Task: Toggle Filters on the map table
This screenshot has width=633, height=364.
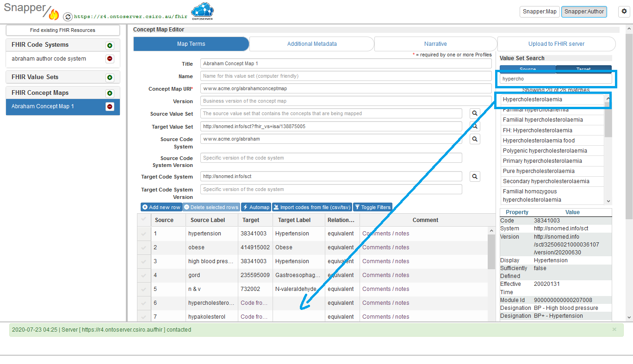Action: click(x=372, y=207)
